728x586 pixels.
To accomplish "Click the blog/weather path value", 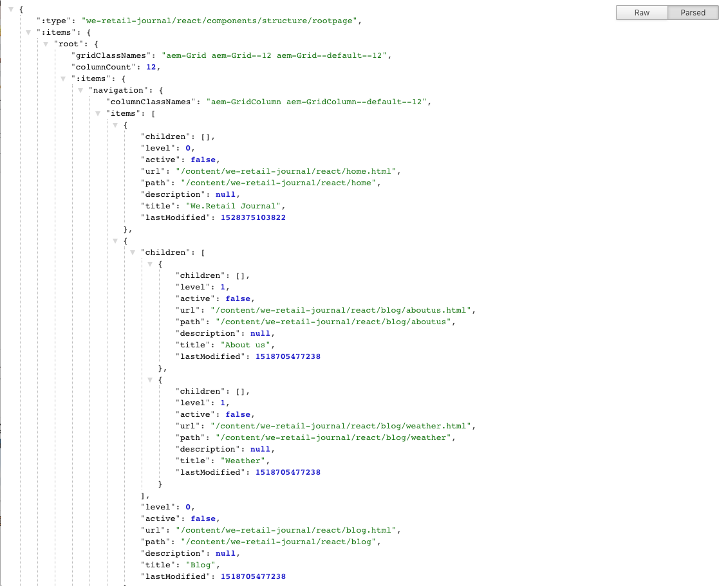I will (x=333, y=437).
